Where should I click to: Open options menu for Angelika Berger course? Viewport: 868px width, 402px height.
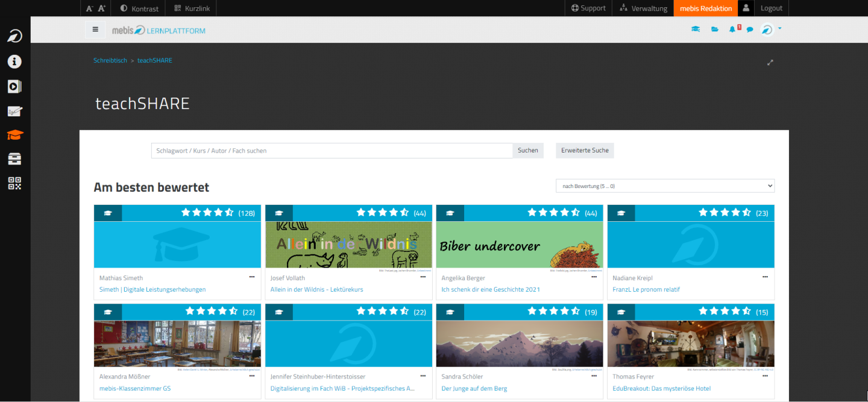(x=594, y=277)
